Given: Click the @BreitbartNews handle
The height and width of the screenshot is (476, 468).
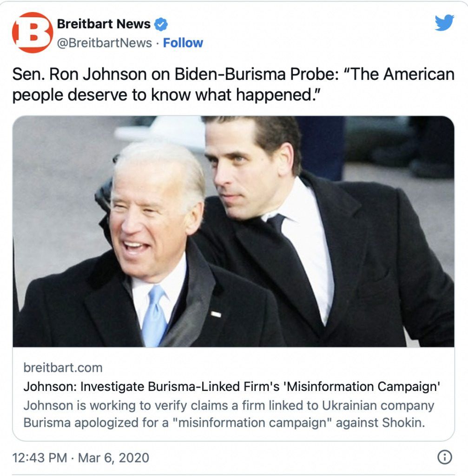Looking at the screenshot, I should click(105, 43).
